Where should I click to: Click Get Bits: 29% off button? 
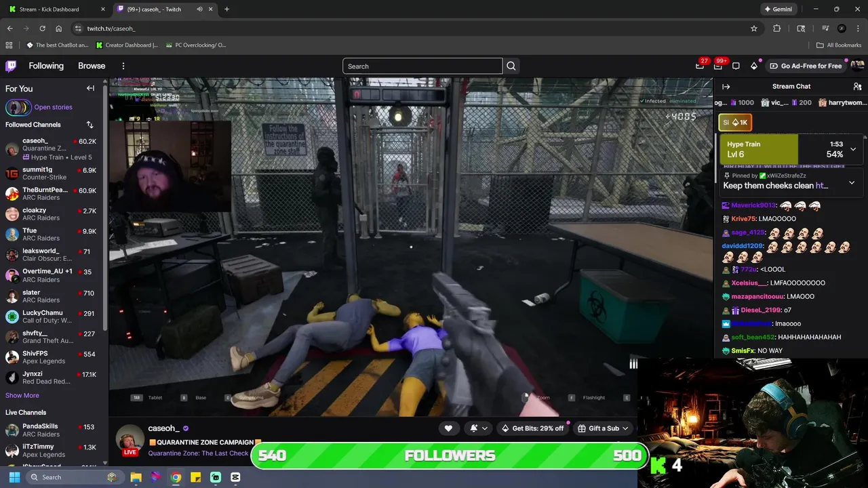pos(532,428)
